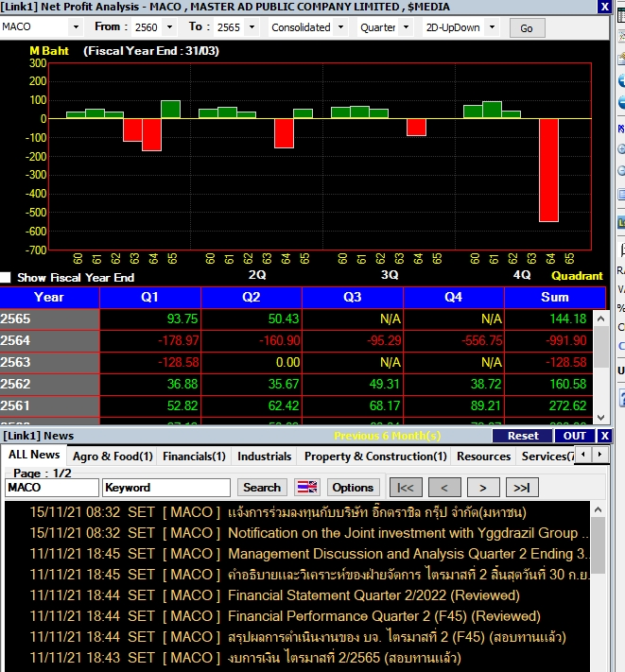This screenshot has height=672, width=625.
Task: Click the large red 4Q year-64 bar
Action: click(x=548, y=170)
